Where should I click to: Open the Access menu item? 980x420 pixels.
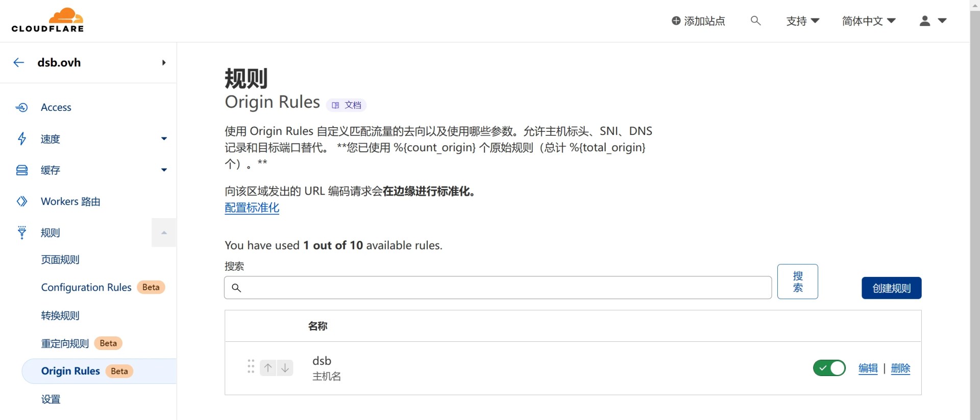click(x=56, y=107)
